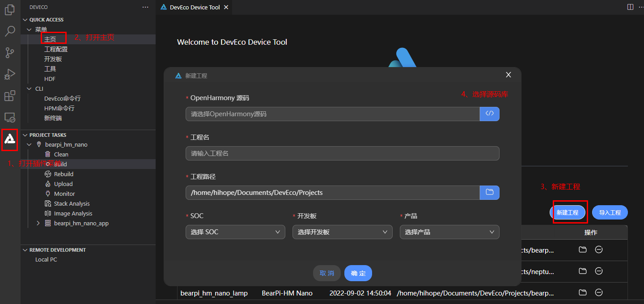Screen dimensions: 644x304
Task: Click the 2022-09-02 14:50:04 timestamp cell
Action: pos(360,293)
